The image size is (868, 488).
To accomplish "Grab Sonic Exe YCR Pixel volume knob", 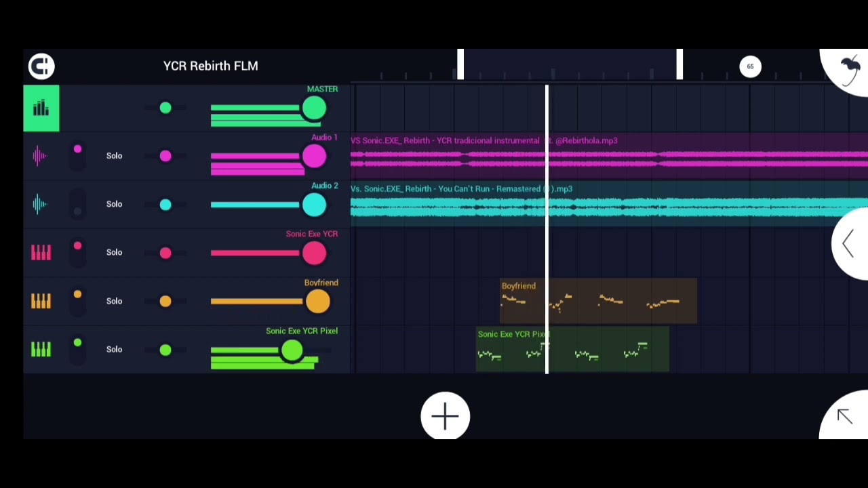I will [292, 350].
